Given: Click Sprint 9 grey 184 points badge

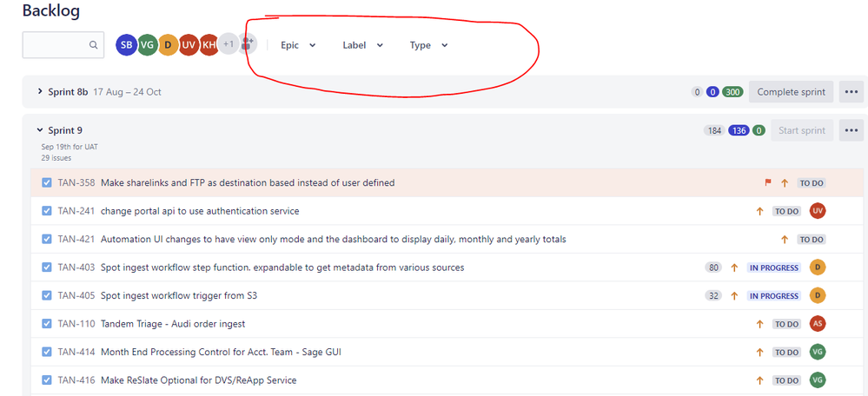Looking at the screenshot, I should tap(714, 130).
